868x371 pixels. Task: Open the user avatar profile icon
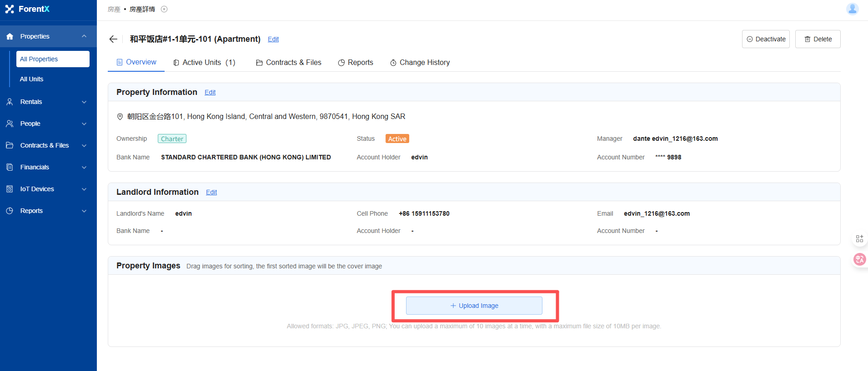pyautogui.click(x=852, y=9)
